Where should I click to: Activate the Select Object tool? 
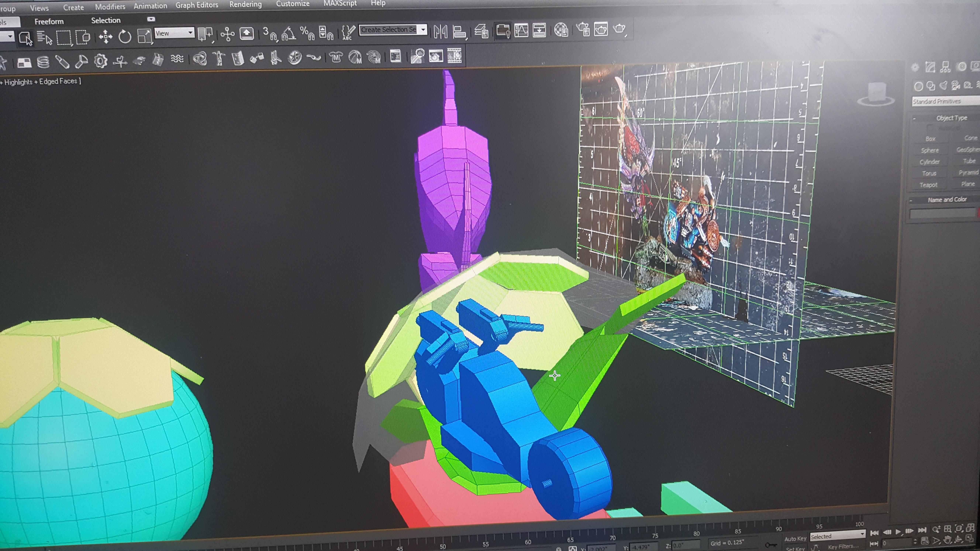26,38
